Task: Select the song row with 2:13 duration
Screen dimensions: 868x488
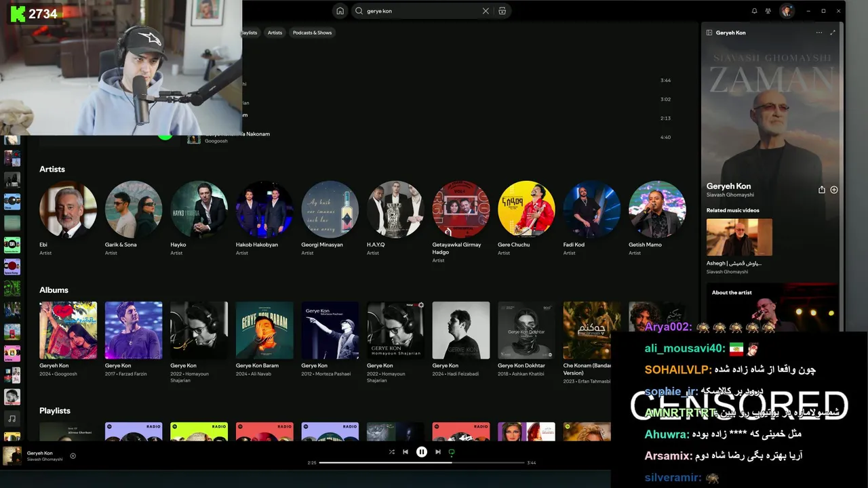Action: (430, 119)
